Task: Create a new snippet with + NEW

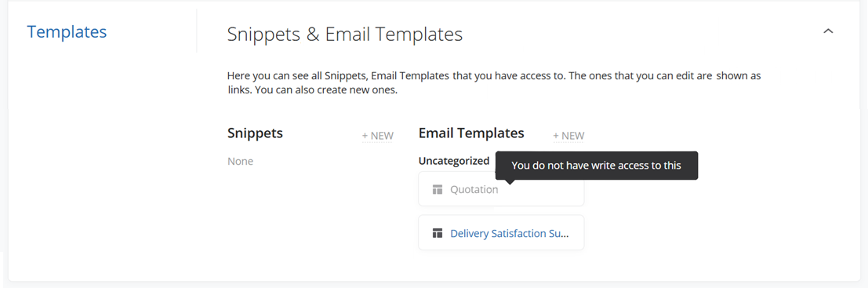Action: point(377,136)
